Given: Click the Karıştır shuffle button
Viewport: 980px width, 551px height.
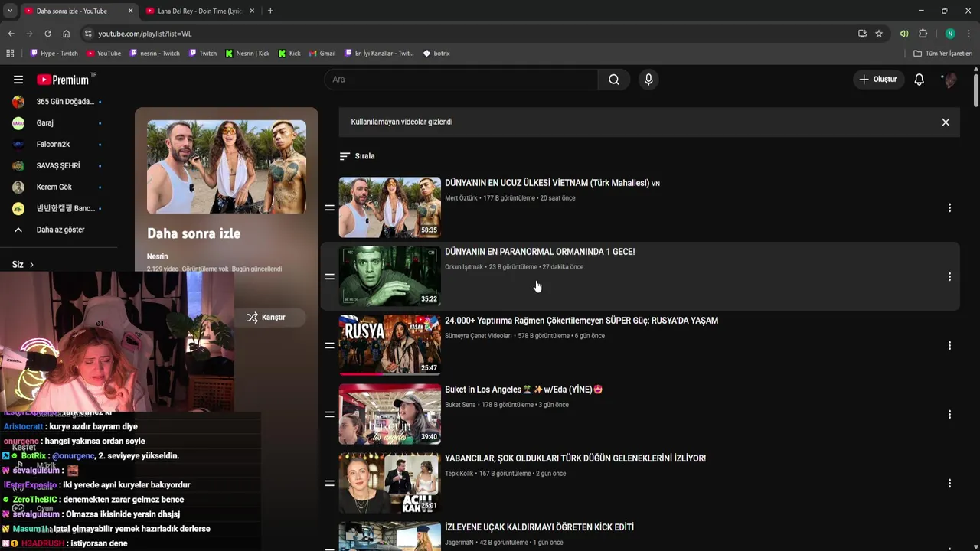Looking at the screenshot, I should point(266,318).
